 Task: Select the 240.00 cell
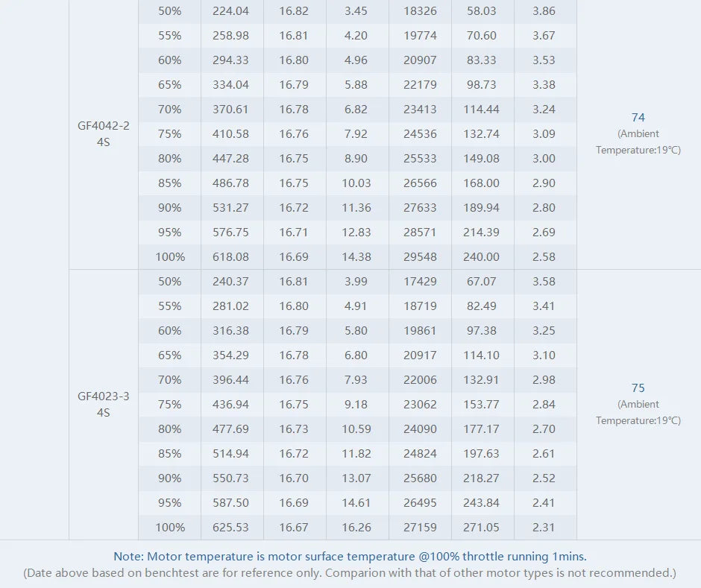tap(482, 256)
